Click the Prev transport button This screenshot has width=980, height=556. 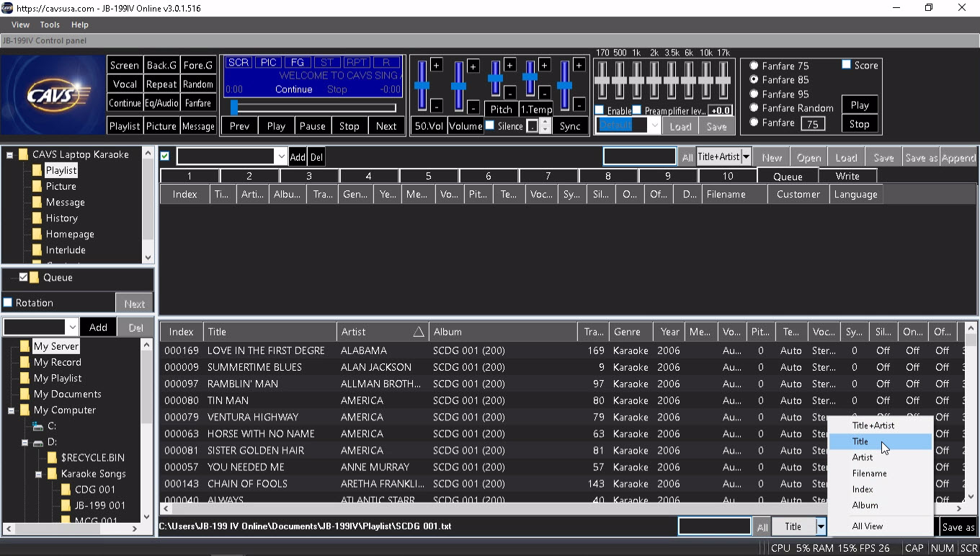click(239, 125)
